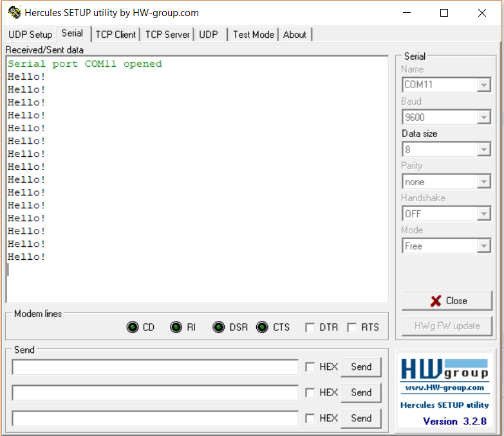This screenshot has height=436, width=504.
Task: Toggle the RTS checkbox
Action: [352, 327]
